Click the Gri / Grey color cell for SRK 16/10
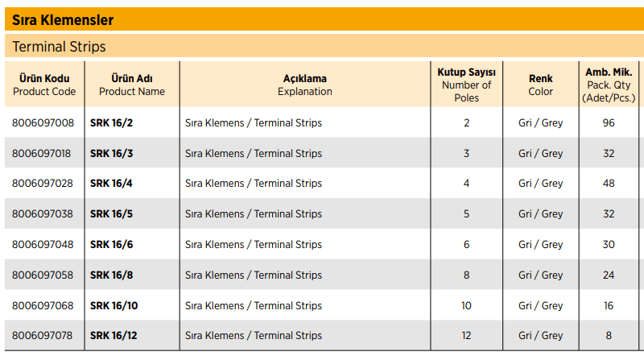 click(540, 305)
